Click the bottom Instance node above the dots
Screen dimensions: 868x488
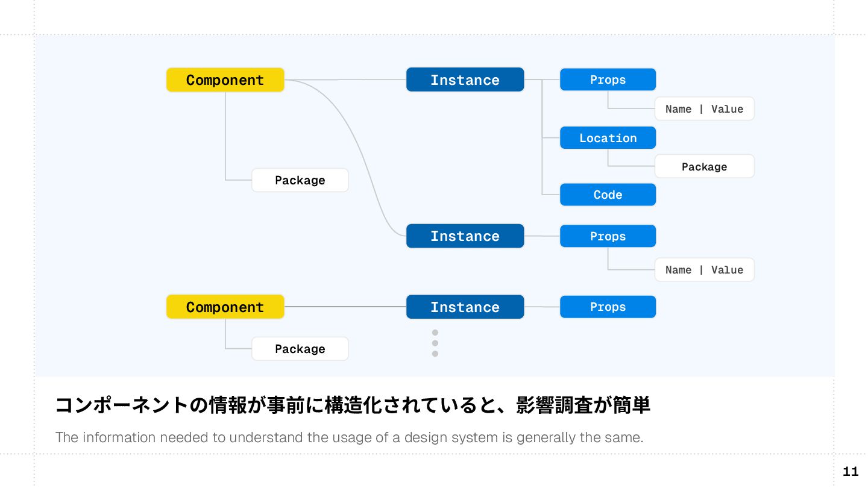coord(465,307)
